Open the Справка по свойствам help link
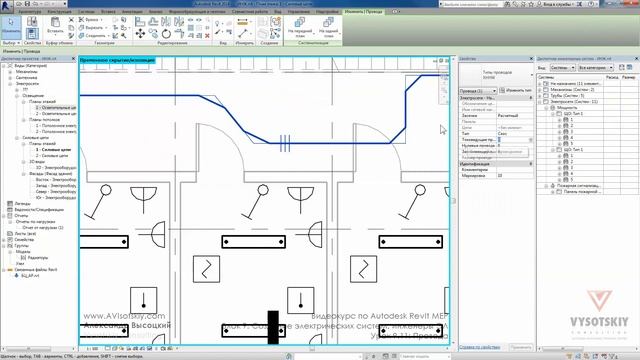Screen dimensions: 640x360 click(480, 347)
